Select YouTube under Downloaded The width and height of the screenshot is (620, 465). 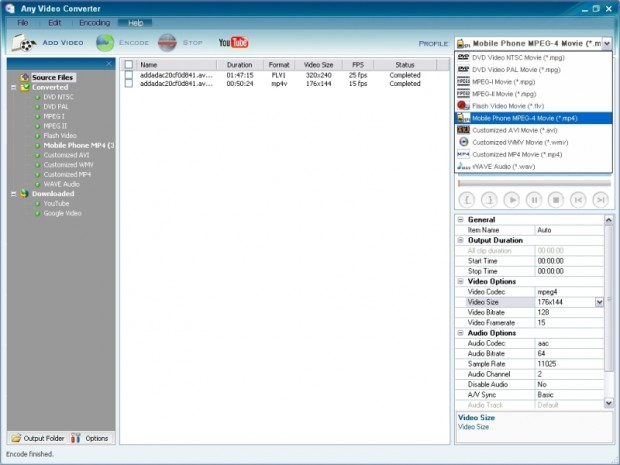[56, 203]
